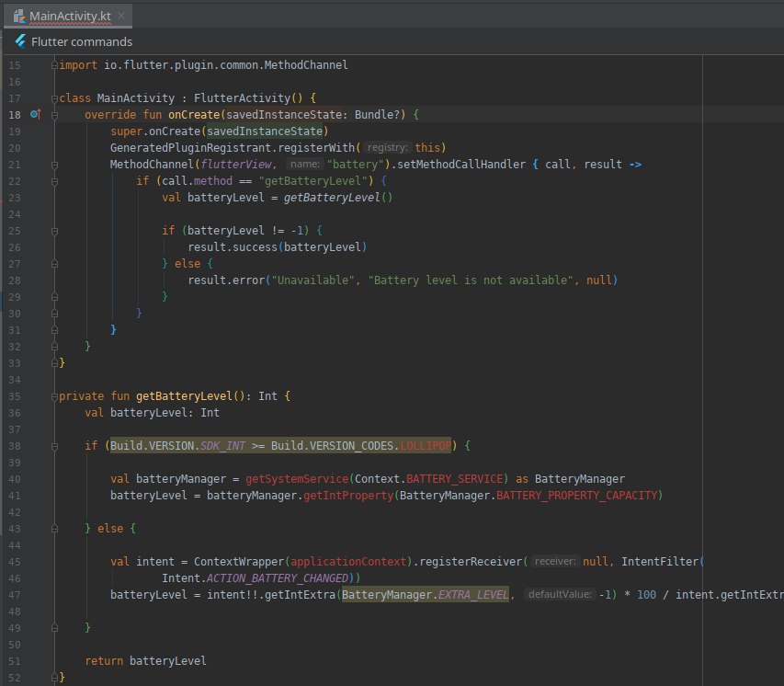The width and height of the screenshot is (784, 686).
Task: Click the override gutter icon on line 18
Action: 35,115
